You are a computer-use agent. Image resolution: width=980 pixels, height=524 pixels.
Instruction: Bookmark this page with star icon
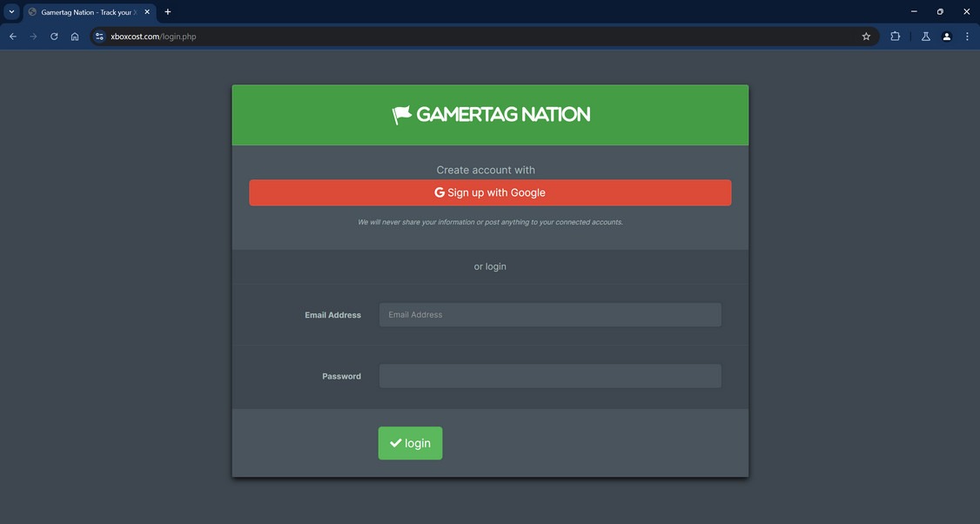(866, 37)
